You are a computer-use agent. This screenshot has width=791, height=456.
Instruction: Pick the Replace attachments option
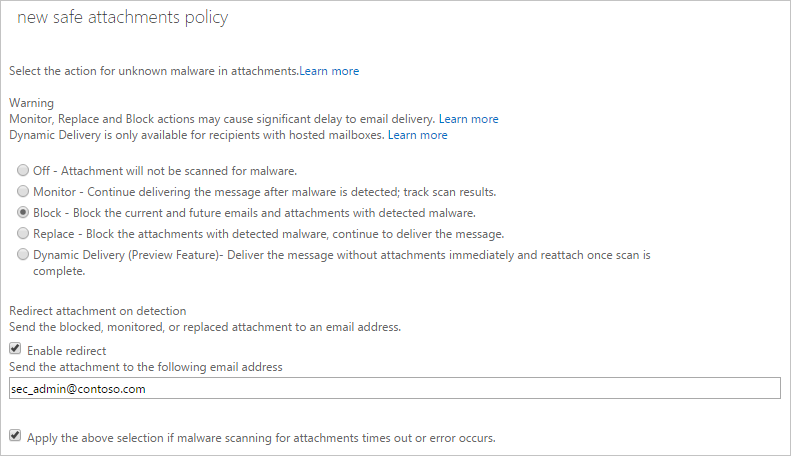23,233
